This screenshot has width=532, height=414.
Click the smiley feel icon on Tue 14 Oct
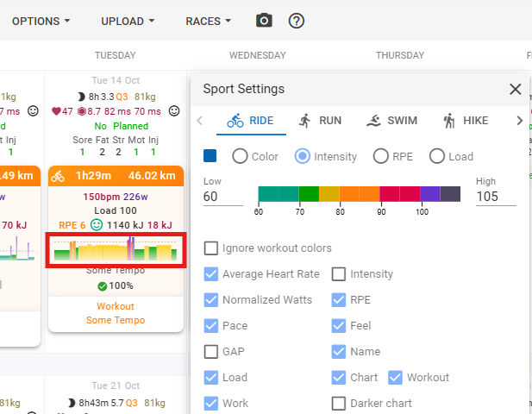[x=174, y=111]
